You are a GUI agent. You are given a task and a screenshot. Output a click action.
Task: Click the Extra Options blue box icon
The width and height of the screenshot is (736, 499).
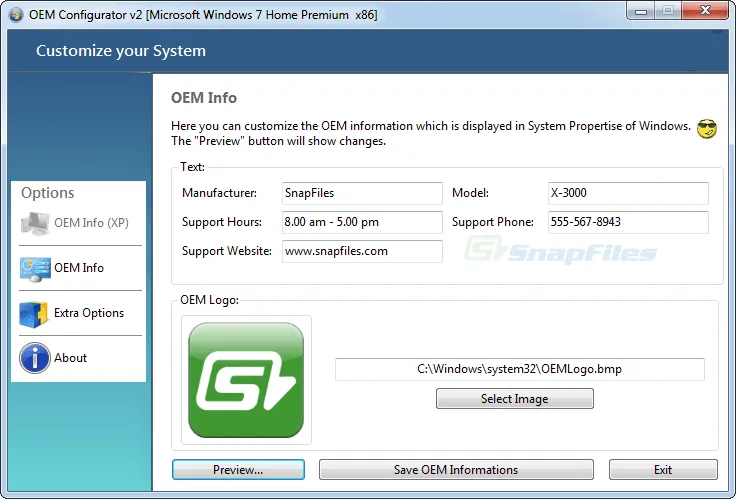tap(34, 314)
